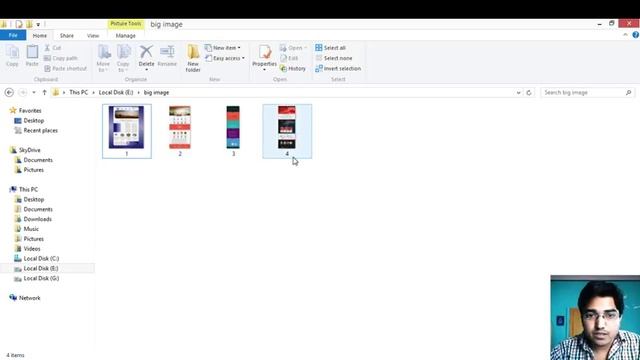This screenshot has width=640, height=360.
Task: Select Copy path in Clipboard group
Action: (60, 58)
